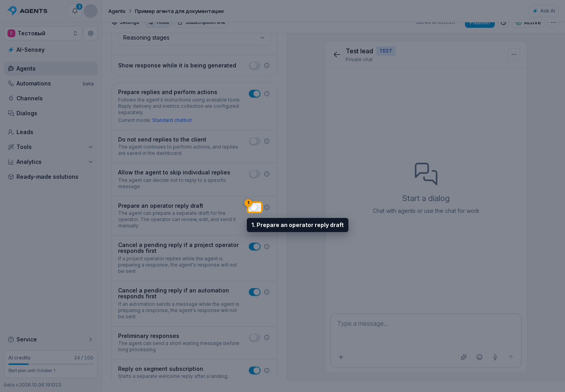Show info for 'Prepare replies and perform actions'
The width and height of the screenshot is (565, 392).
click(x=267, y=94)
